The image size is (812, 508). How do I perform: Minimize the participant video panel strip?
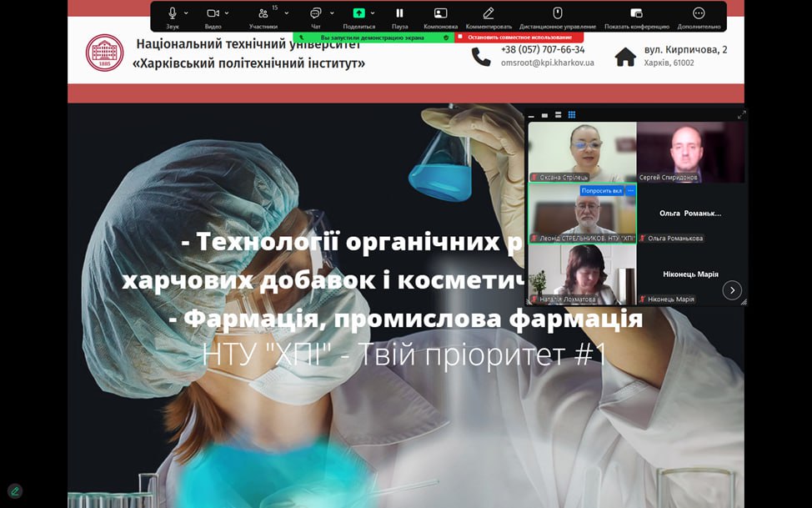pos(532,115)
